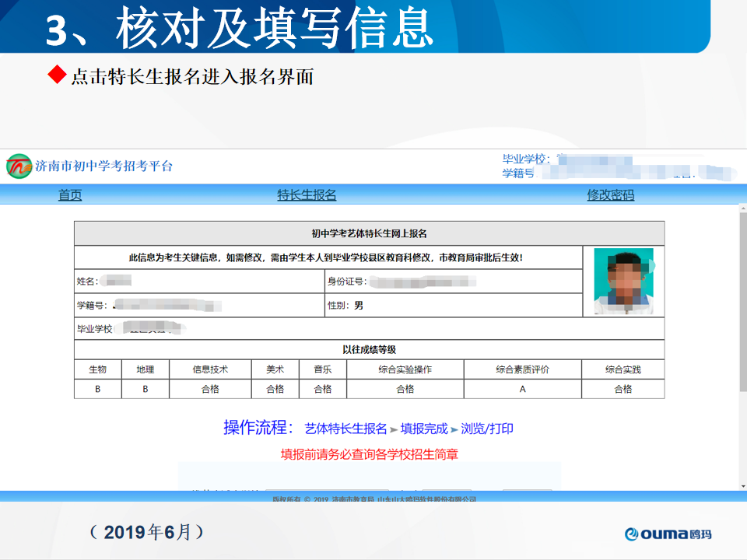Click the 美术 column header
This screenshot has height=560, width=747.
click(275, 369)
